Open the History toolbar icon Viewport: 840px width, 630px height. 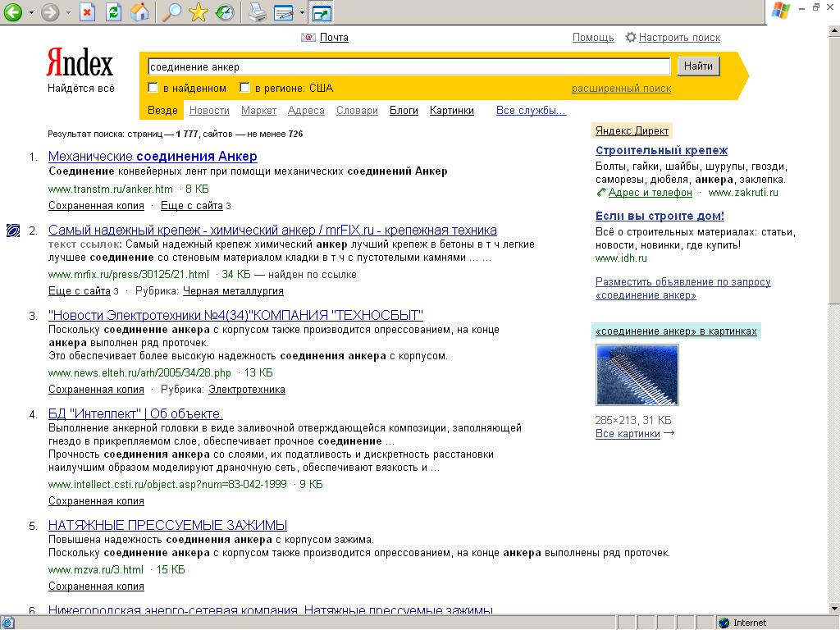pyautogui.click(x=224, y=12)
